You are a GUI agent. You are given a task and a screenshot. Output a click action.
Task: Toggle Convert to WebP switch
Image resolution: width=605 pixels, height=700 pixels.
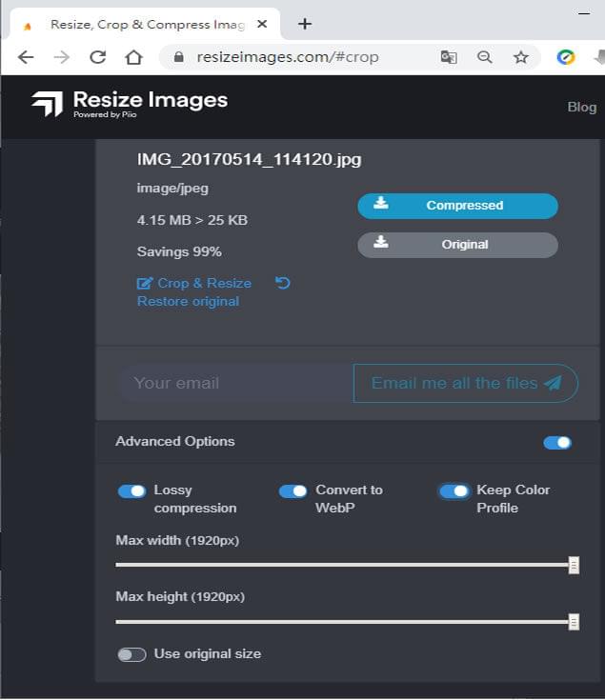click(292, 491)
